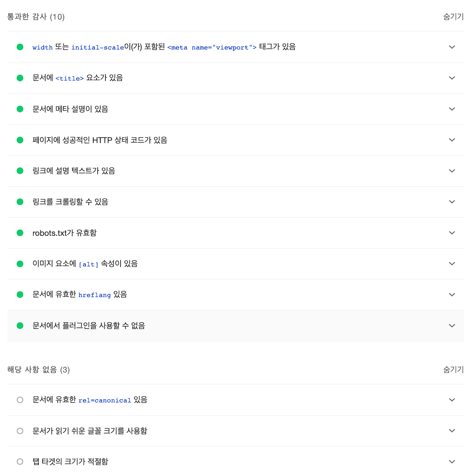Expand chevron for 링크에 설명 텍스트가 있음
Image resolution: width=469 pixels, height=476 pixels.
[452, 171]
